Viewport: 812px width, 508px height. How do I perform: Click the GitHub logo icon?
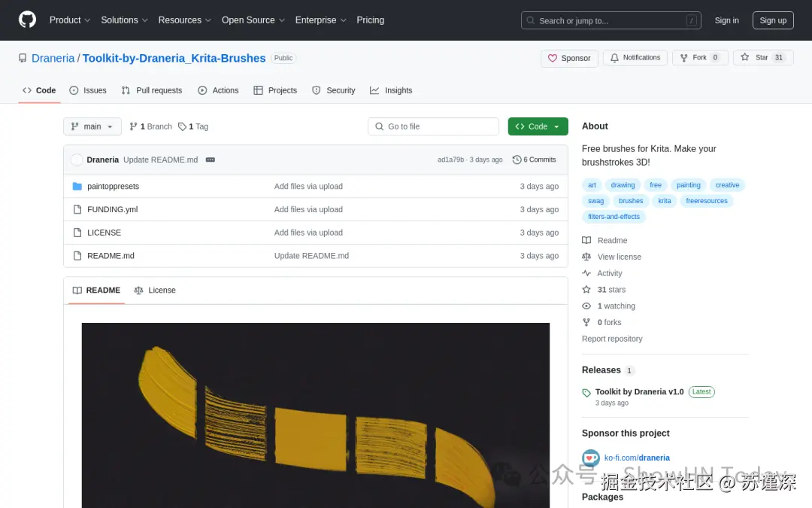(28, 20)
